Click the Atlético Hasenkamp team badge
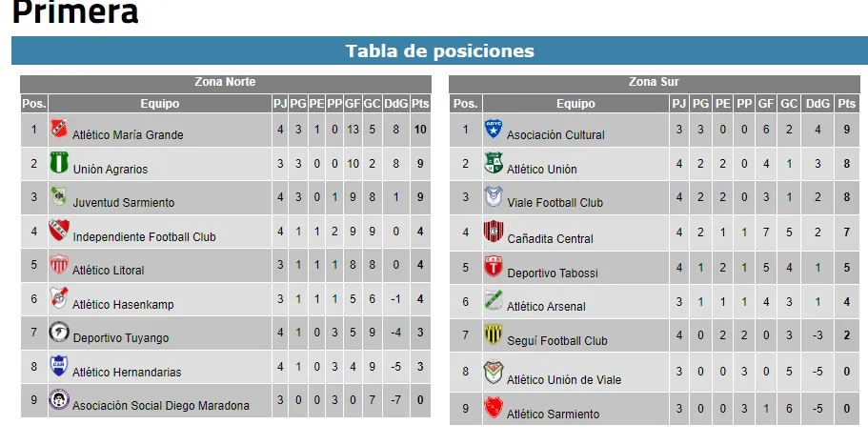 [59, 299]
